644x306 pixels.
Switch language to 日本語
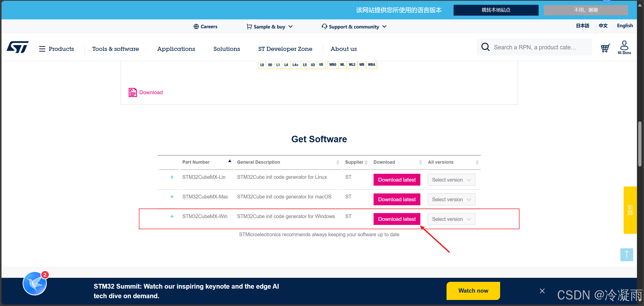point(583,26)
